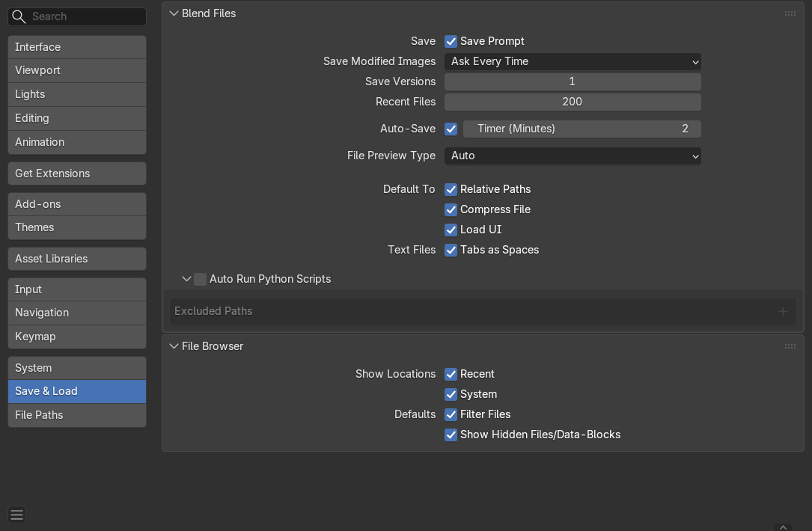Viewport: 812px width, 531px height.
Task: Go to Animation preferences
Action: click(77, 142)
